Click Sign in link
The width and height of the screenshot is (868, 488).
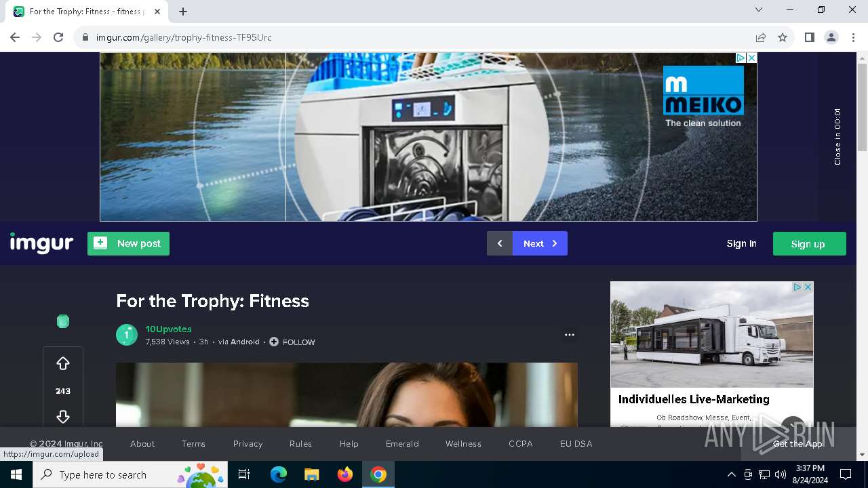pyautogui.click(x=741, y=243)
